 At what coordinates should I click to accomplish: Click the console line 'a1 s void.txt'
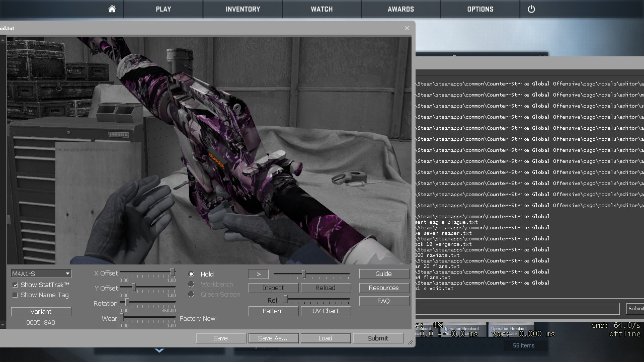click(435, 289)
